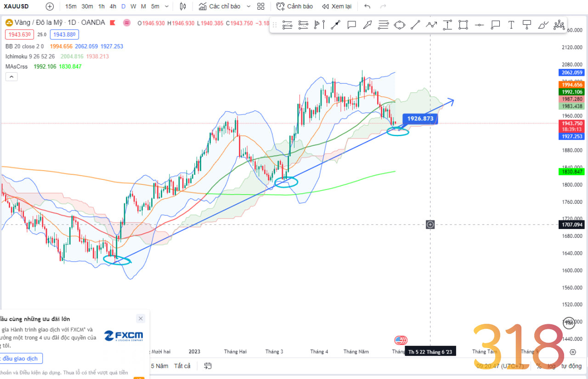Select the D daily timeframe
588x379 pixels.
tap(124, 6)
